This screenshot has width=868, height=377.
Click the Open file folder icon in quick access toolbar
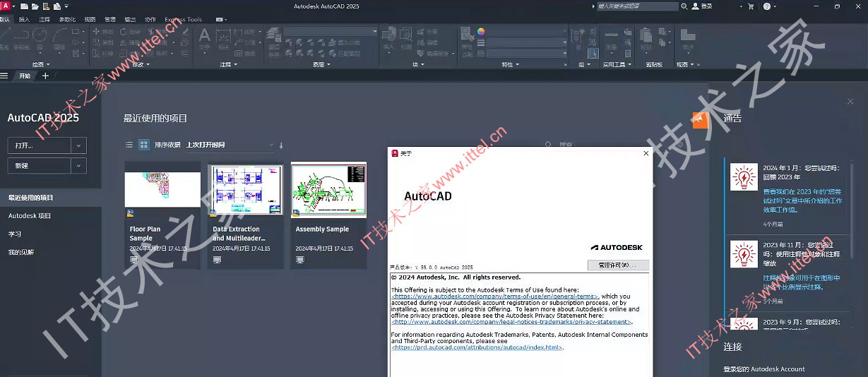tap(34, 6)
